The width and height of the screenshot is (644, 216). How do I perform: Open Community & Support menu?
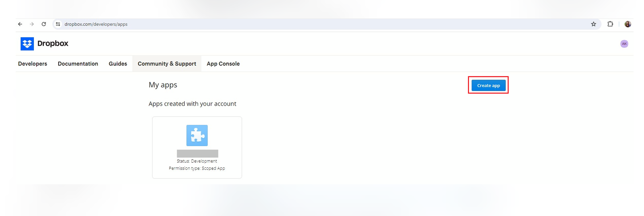[x=167, y=64]
